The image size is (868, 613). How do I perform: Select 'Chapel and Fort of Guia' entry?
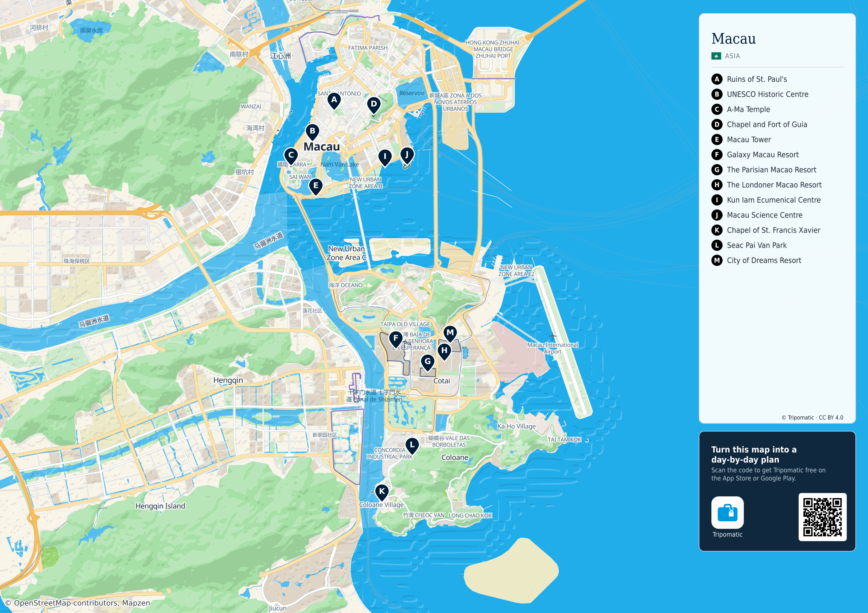pos(767,124)
